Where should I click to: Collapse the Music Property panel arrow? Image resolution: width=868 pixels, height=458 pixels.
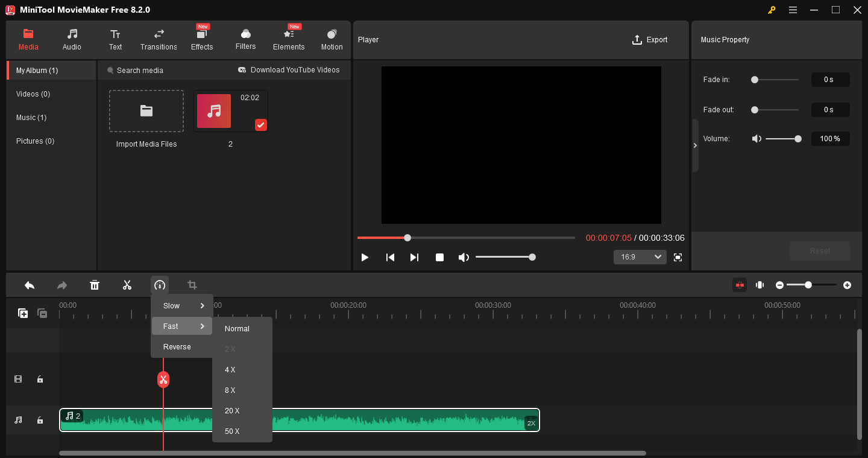pyautogui.click(x=695, y=145)
